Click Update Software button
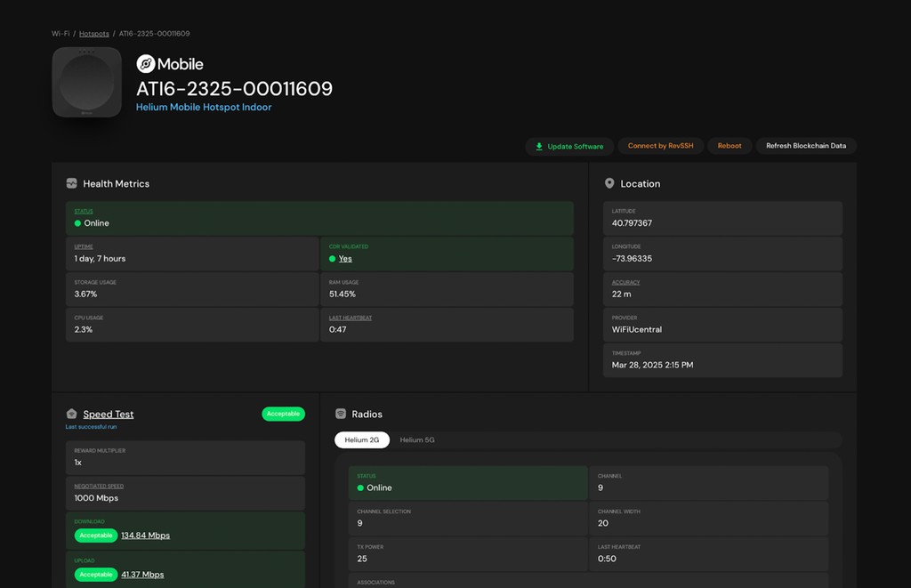Screen dimensions: 911x588 click(569, 147)
